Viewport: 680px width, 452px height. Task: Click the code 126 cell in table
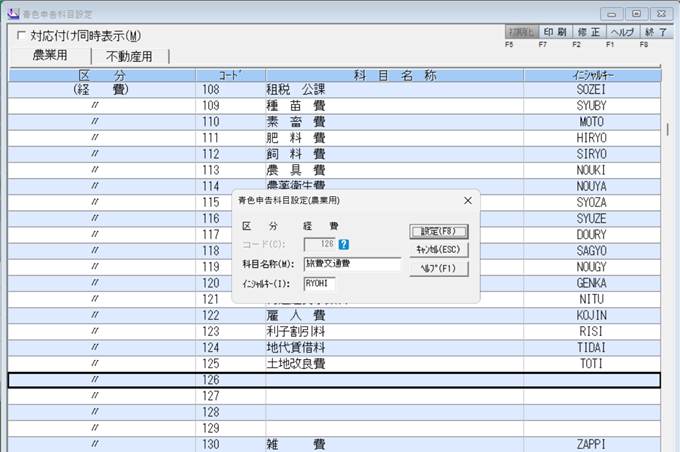pyautogui.click(x=230, y=380)
